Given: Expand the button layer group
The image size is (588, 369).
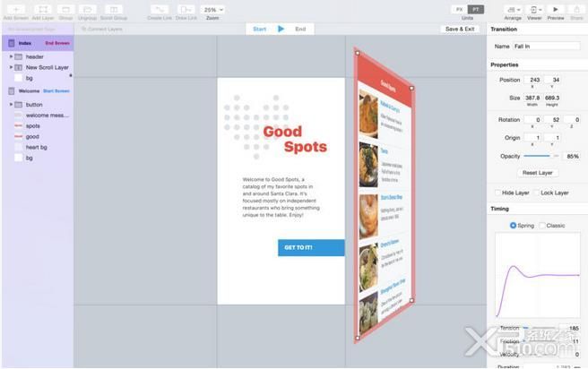Looking at the screenshot, I should pos(11,104).
